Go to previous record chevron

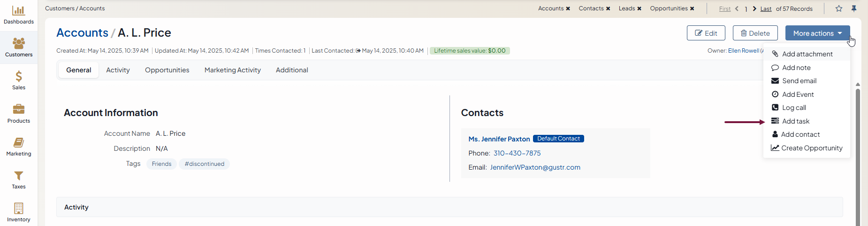coord(737,8)
